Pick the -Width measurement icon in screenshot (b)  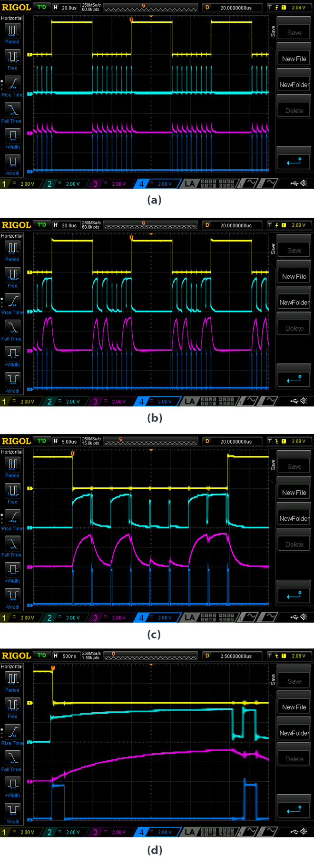click(x=12, y=380)
